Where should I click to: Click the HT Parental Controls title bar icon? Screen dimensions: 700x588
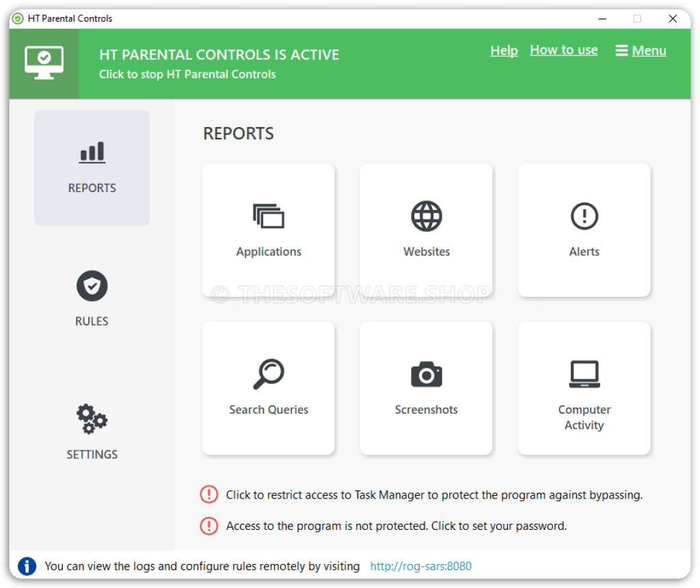pos(18,18)
